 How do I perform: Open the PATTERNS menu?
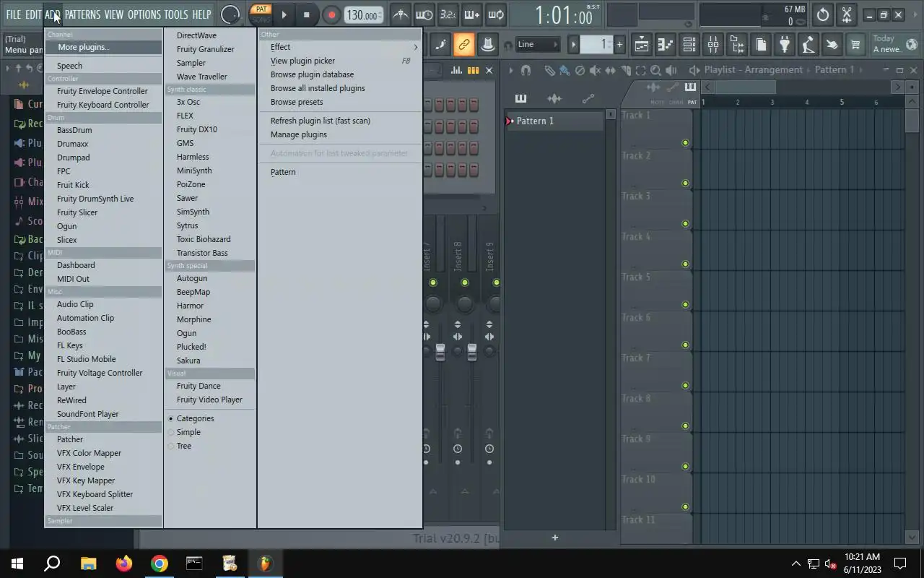(x=82, y=14)
